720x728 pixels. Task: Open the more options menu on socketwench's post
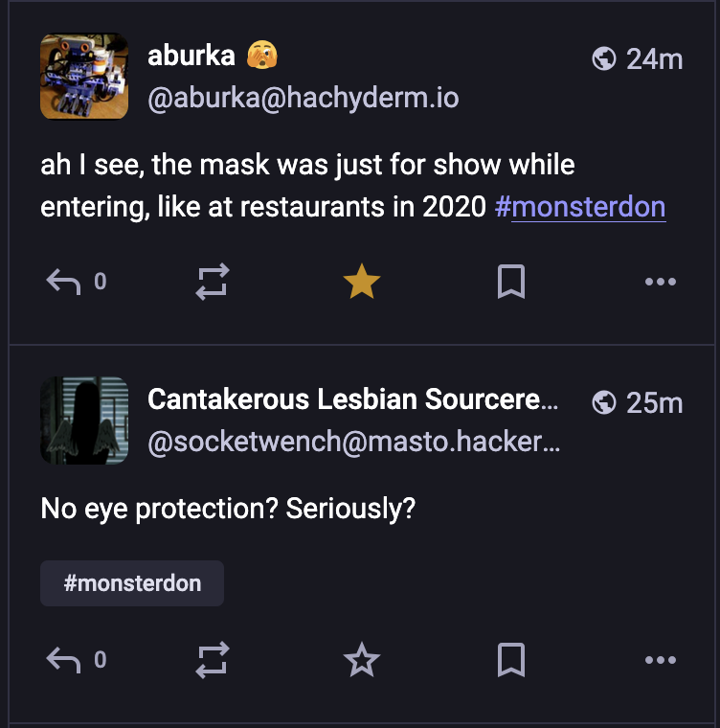pyautogui.click(x=661, y=660)
